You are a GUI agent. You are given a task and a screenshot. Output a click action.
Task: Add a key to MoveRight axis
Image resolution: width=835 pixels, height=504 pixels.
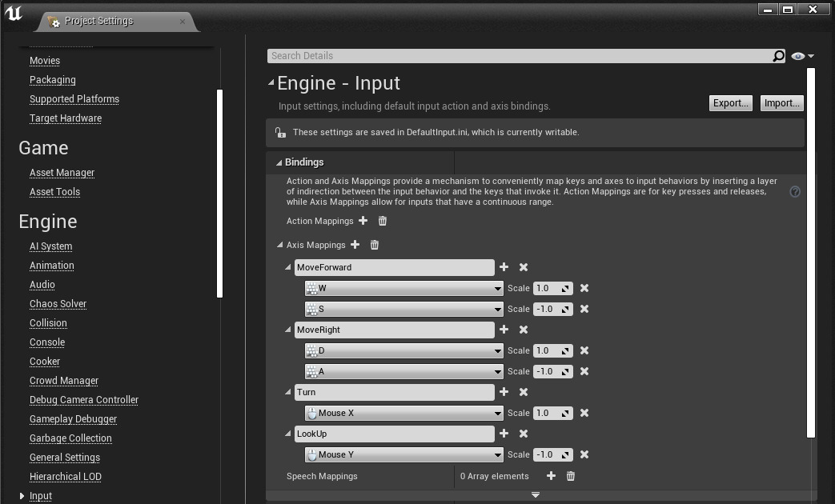[504, 330]
